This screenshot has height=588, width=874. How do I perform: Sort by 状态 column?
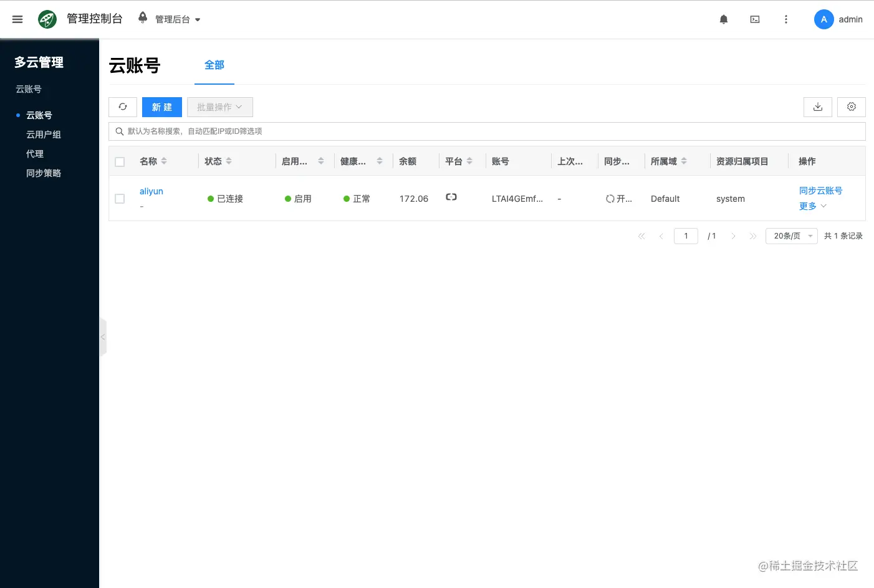coord(229,161)
